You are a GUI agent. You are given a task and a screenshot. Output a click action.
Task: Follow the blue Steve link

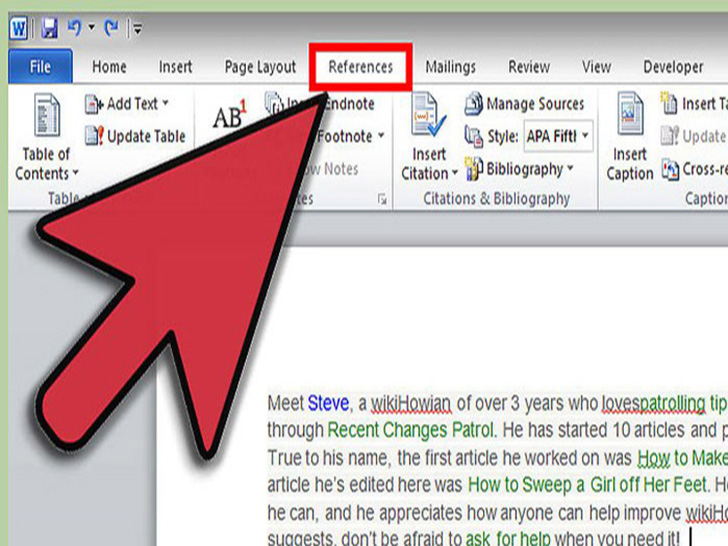point(328,403)
